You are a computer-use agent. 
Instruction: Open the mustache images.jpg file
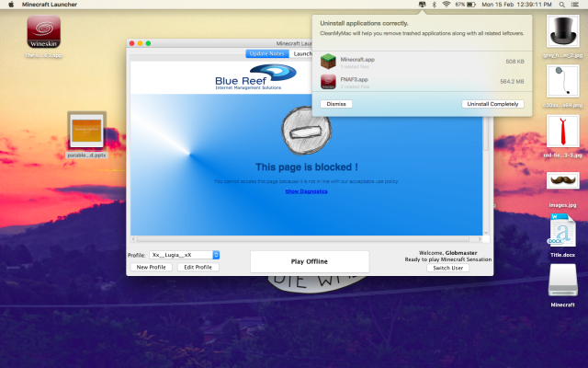click(562, 180)
